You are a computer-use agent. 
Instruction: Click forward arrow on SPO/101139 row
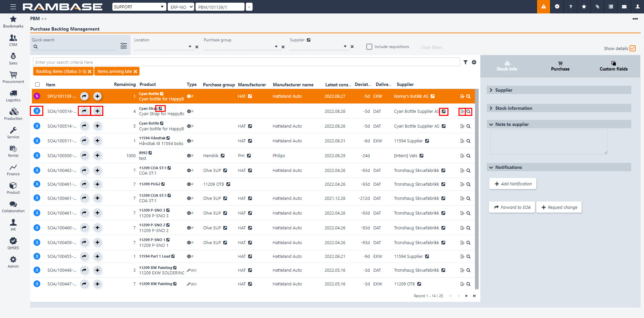84,96
